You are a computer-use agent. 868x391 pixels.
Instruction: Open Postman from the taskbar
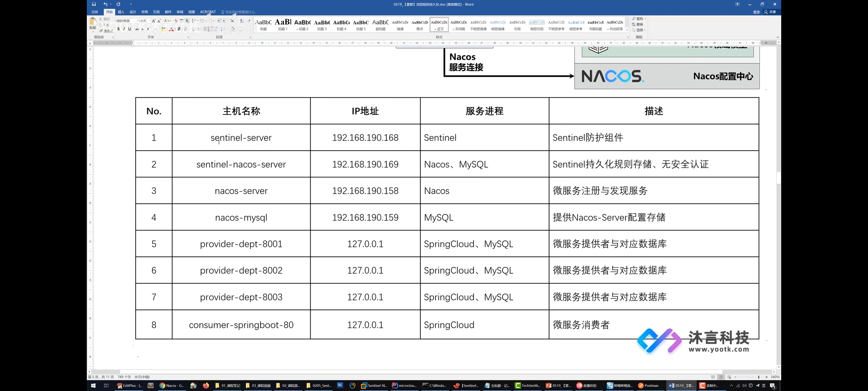(648, 386)
